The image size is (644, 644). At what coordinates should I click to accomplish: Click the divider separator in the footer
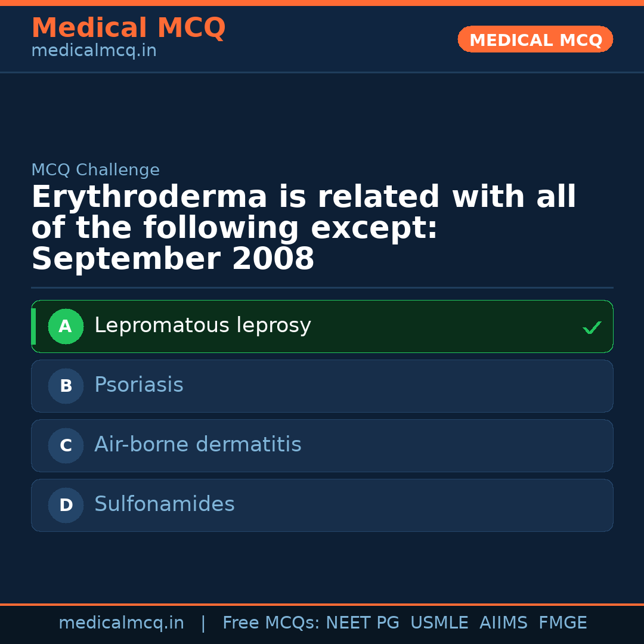[x=203, y=623]
